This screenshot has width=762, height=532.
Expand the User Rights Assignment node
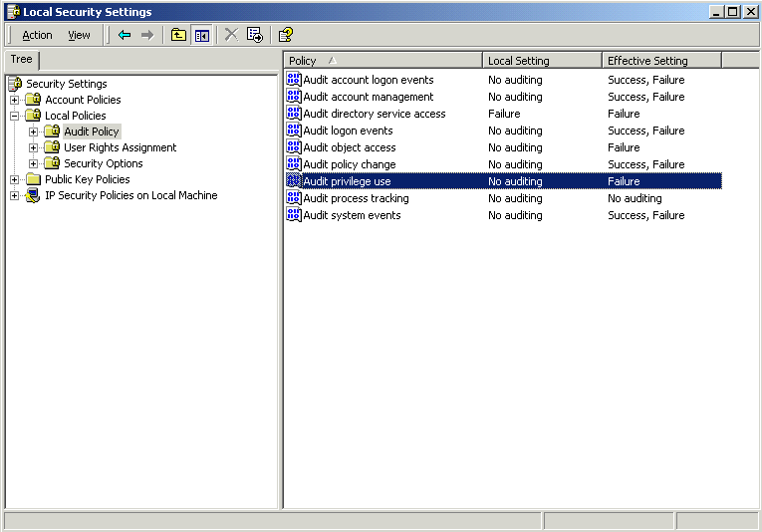pos(34,147)
